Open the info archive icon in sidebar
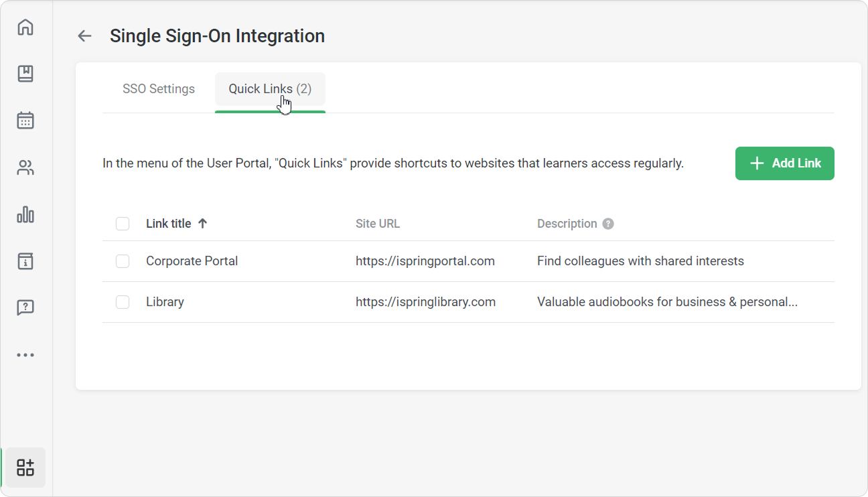The height and width of the screenshot is (497, 868). [x=25, y=261]
